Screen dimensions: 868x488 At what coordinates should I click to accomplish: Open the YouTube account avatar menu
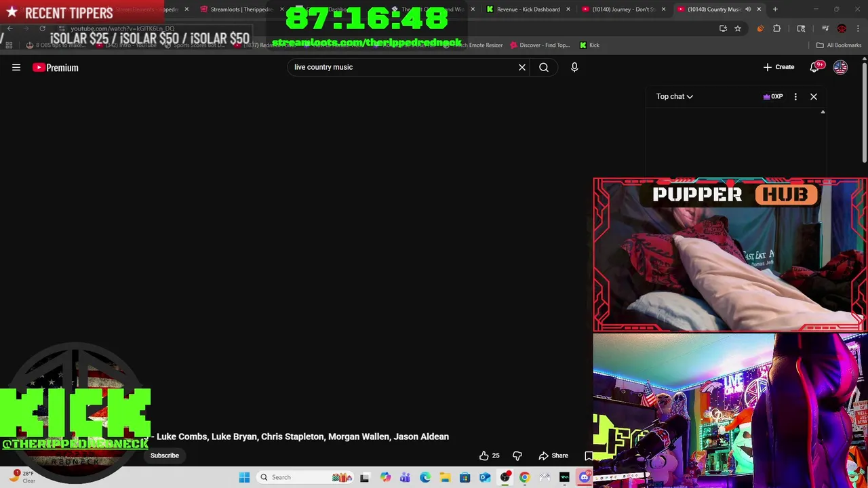(840, 67)
